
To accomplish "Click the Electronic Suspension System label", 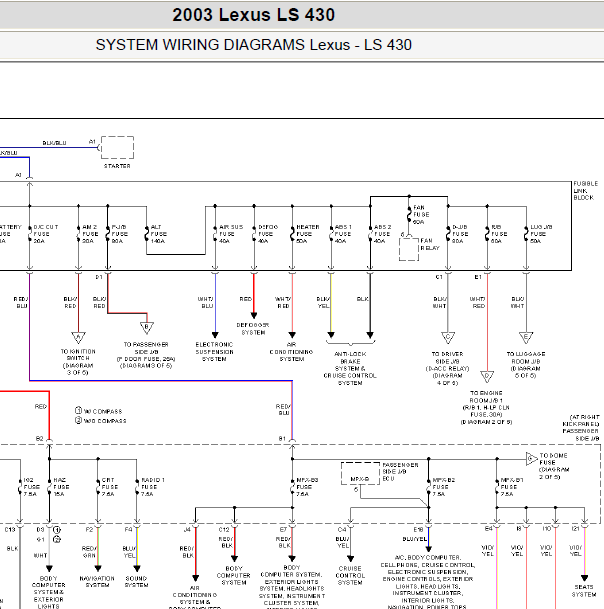I will point(214,351).
